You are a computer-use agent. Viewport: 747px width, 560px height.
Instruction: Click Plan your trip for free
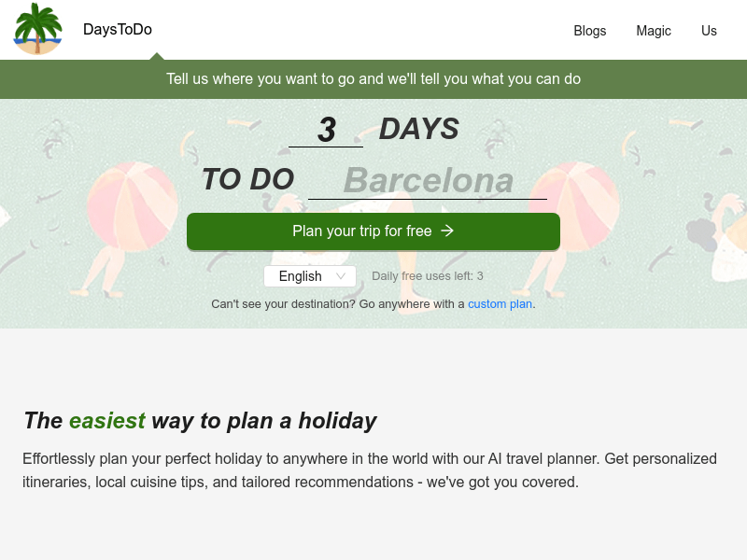tap(373, 231)
